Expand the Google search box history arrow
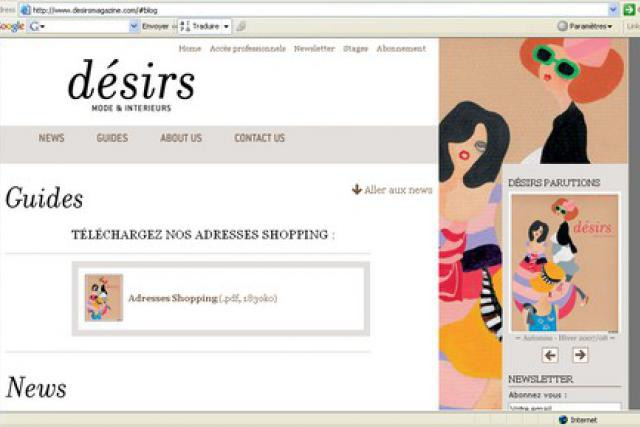The height and width of the screenshot is (427, 640). click(134, 27)
